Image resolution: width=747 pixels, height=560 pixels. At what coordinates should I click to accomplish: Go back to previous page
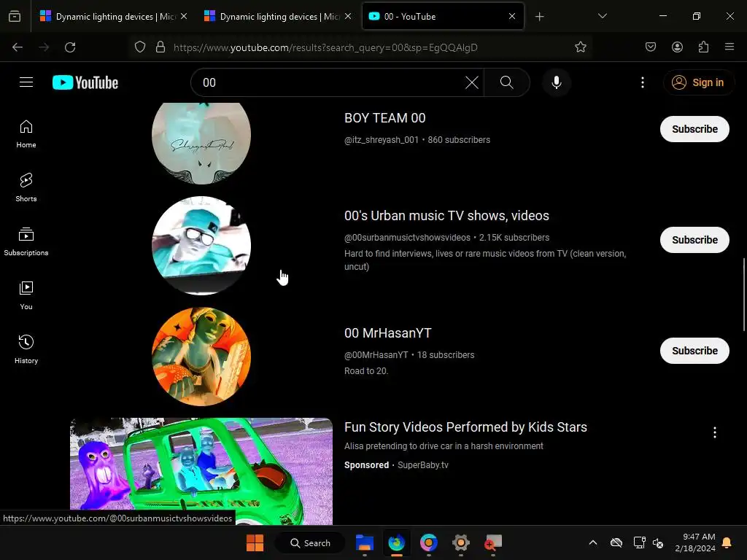18,47
